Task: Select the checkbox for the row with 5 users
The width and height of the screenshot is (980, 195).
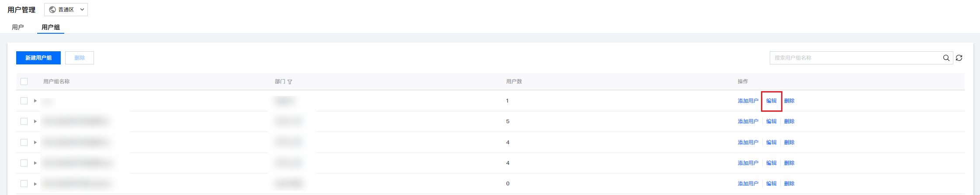Action: (24, 121)
